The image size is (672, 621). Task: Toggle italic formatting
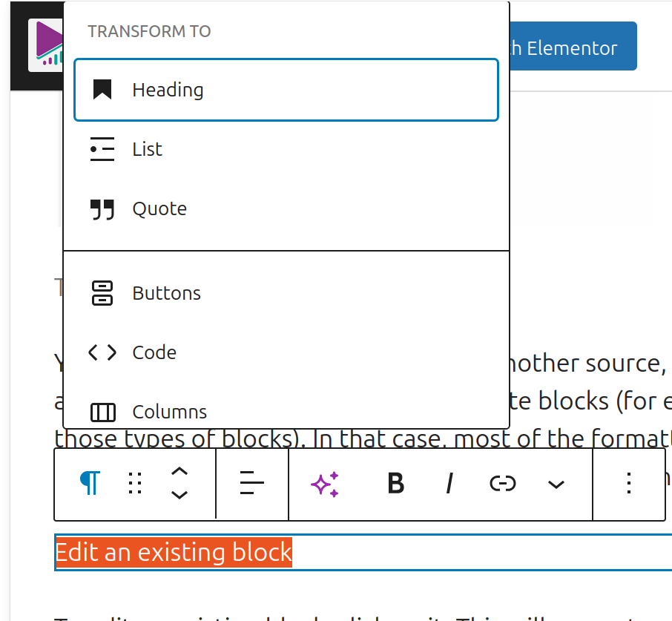(449, 484)
